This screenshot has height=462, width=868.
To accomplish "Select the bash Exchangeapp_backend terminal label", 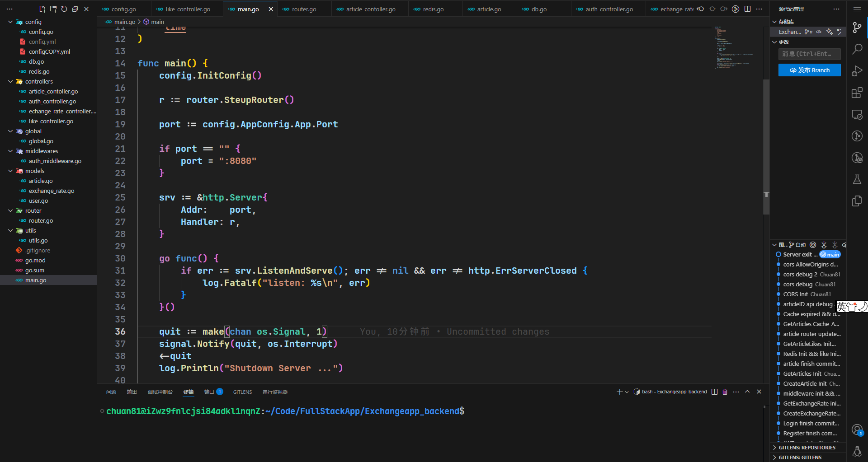I will [x=670, y=392].
